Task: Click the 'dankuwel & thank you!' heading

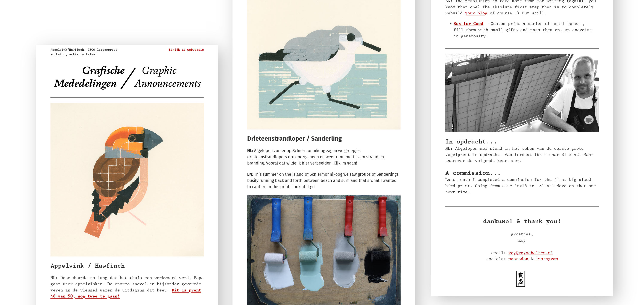Action: (522, 221)
